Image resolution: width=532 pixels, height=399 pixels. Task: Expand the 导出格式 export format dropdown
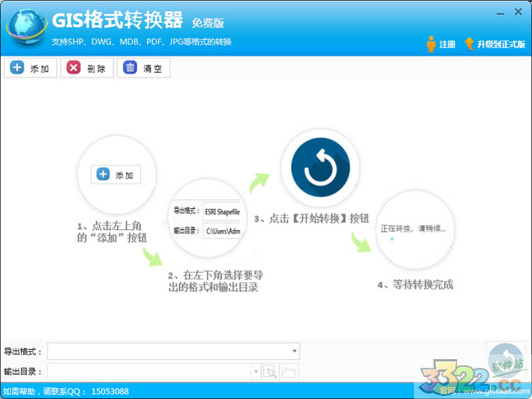pos(294,350)
